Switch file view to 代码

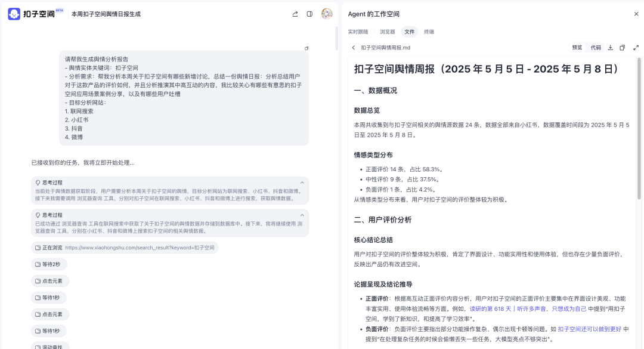[x=596, y=48]
